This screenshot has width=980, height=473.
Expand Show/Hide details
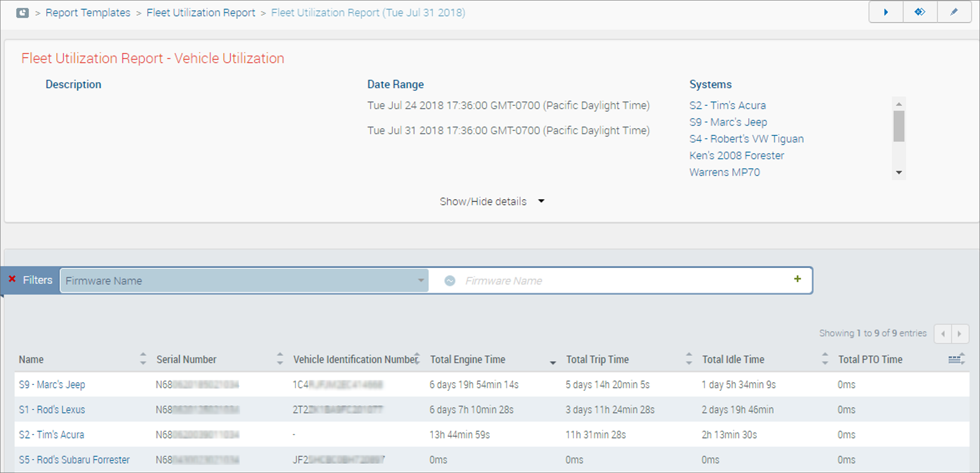[492, 202]
